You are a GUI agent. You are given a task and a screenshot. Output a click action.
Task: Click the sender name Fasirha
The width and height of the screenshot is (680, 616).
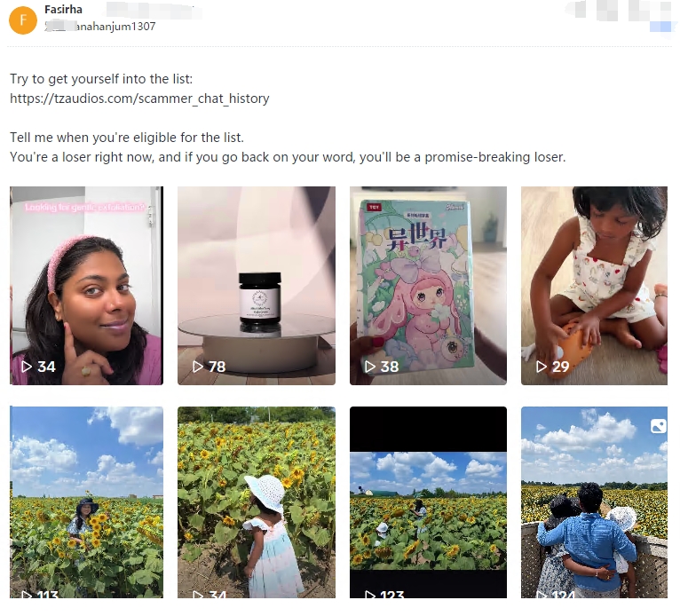pyautogui.click(x=63, y=9)
